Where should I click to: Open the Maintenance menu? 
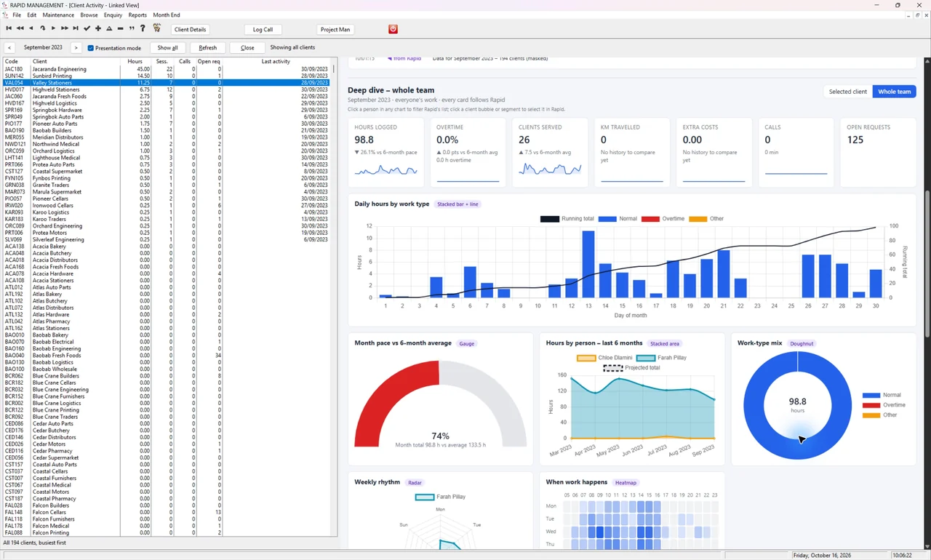pos(58,15)
